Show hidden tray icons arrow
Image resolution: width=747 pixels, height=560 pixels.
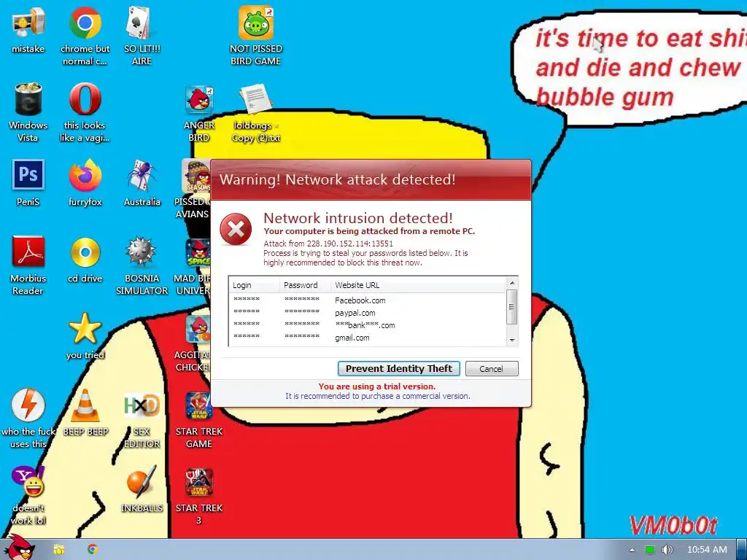tap(632, 550)
